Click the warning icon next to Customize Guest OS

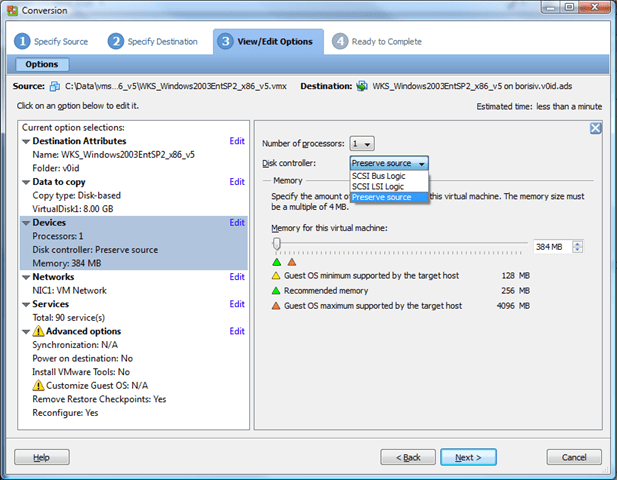(39, 385)
